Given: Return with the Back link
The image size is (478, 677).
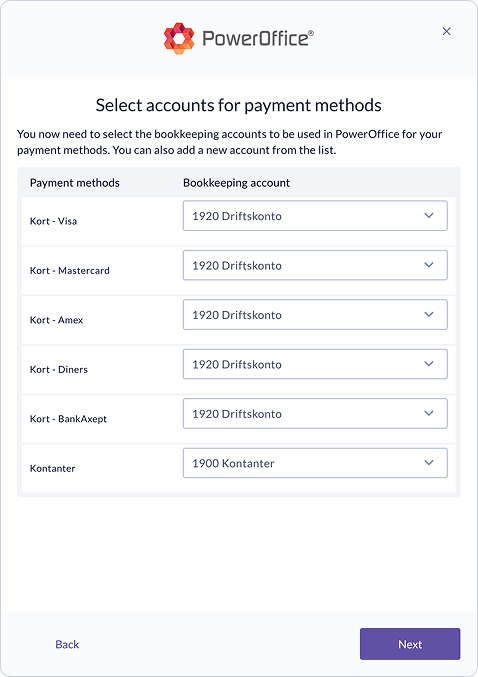Looking at the screenshot, I should (x=67, y=644).
